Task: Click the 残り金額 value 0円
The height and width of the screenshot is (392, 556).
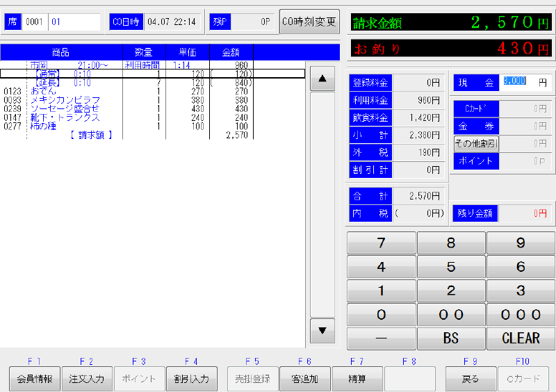Action: (525, 213)
